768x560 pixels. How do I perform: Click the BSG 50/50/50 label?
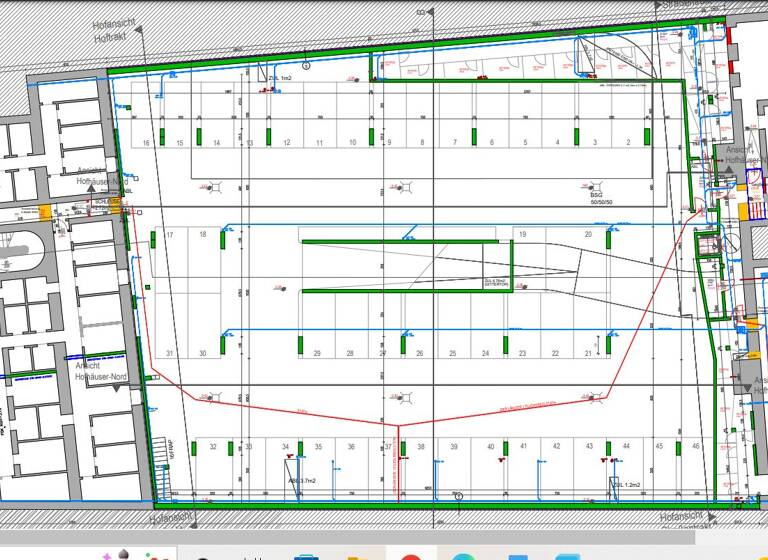pos(600,199)
